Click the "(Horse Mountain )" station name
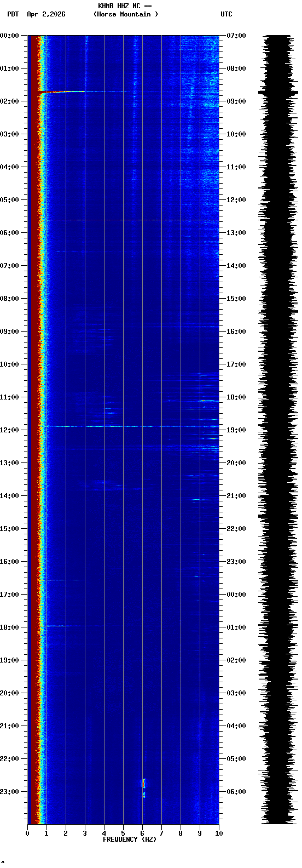 tap(126, 14)
